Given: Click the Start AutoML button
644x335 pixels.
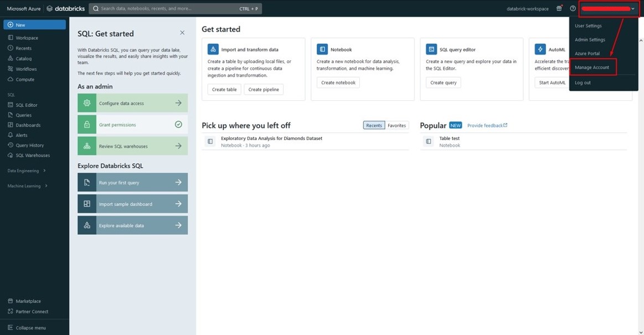Looking at the screenshot, I should (552, 83).
